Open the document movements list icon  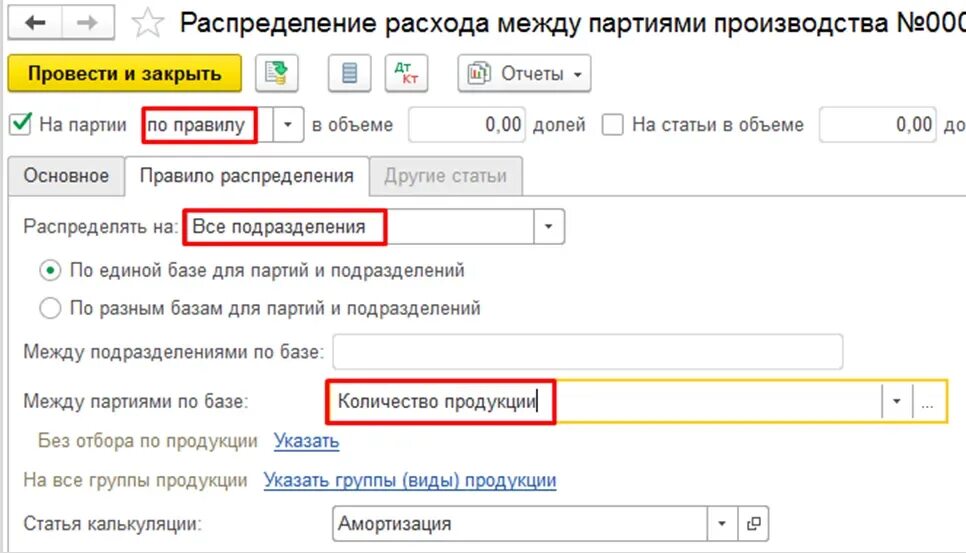(x=349, y=73)
